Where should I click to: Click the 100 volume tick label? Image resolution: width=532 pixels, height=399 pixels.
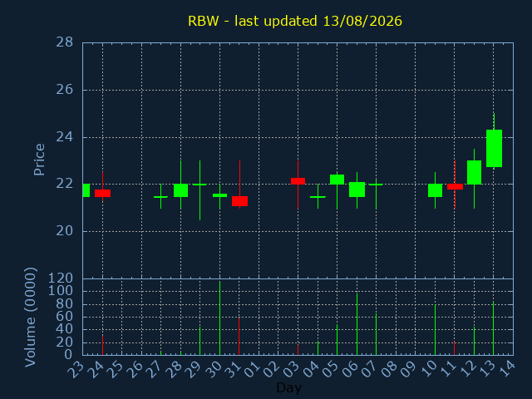point(61,291)
